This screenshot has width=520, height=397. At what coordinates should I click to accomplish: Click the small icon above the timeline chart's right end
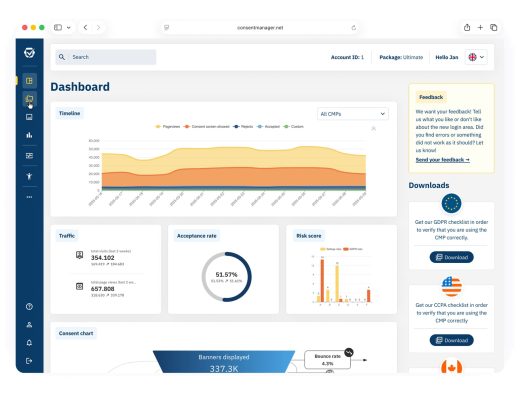point(373,128)
